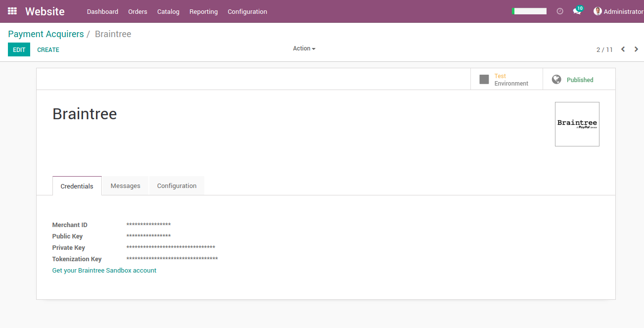
Task: Click the Merchant ID label
Action: (x=70, y=225)
